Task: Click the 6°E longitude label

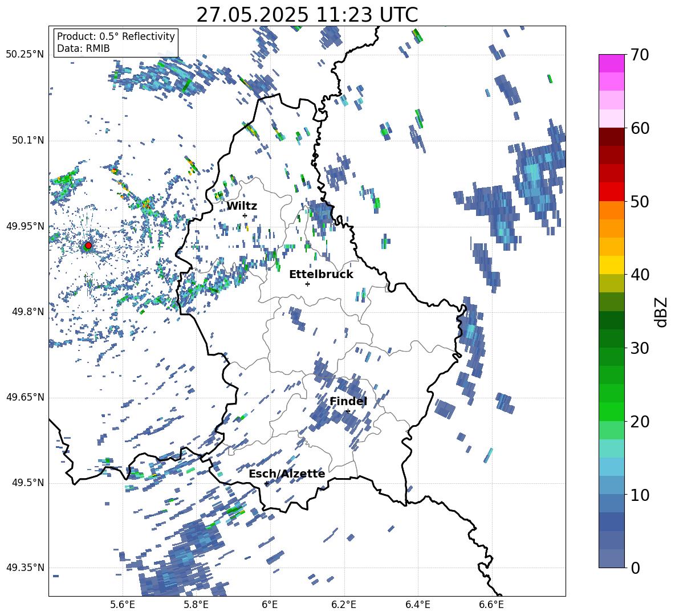Action: (x=270, y=605)
